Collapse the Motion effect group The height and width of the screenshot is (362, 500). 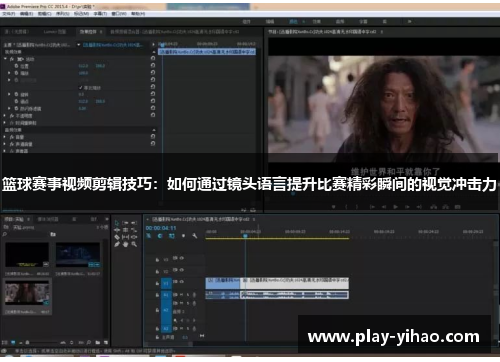point(5,59)
